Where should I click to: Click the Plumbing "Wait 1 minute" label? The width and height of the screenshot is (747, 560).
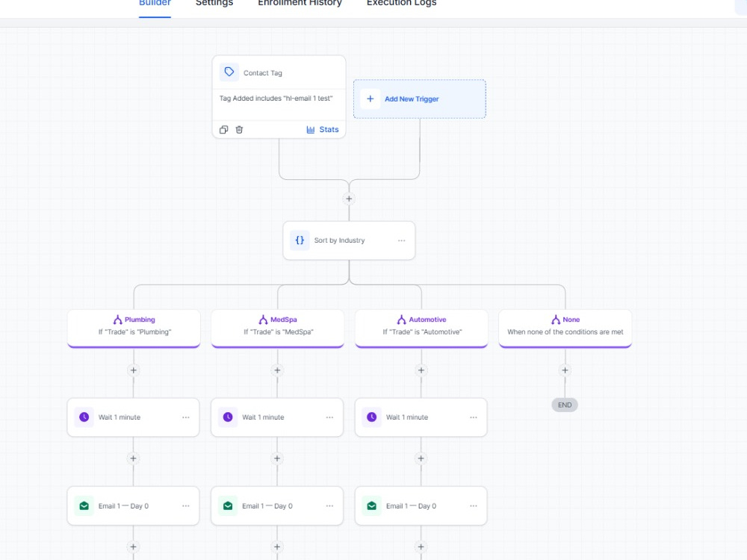pos(120,417)
